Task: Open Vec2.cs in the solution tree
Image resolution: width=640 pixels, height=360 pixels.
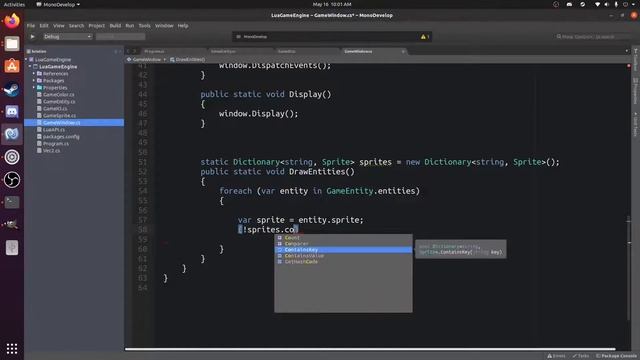Action: pos(51,151)
